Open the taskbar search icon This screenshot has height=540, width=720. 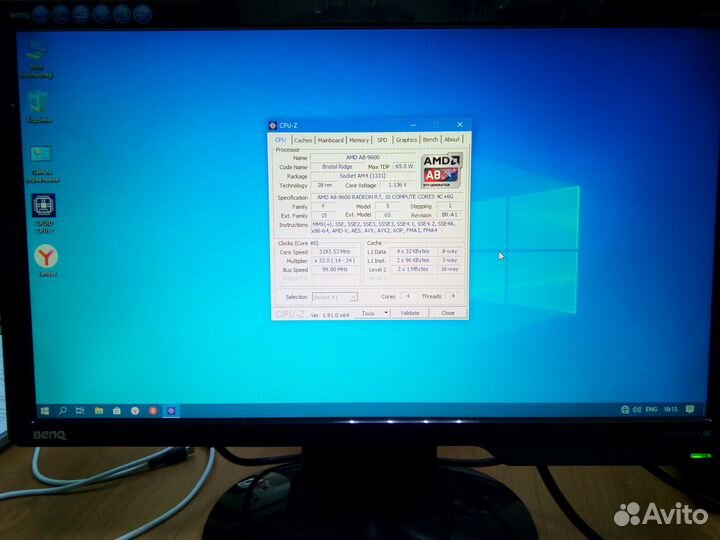[62, 411]
